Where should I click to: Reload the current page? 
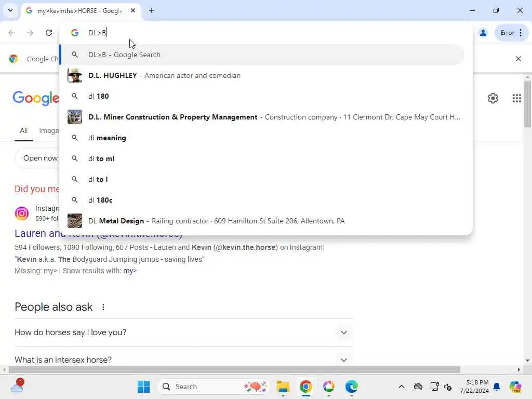(49, 33)
